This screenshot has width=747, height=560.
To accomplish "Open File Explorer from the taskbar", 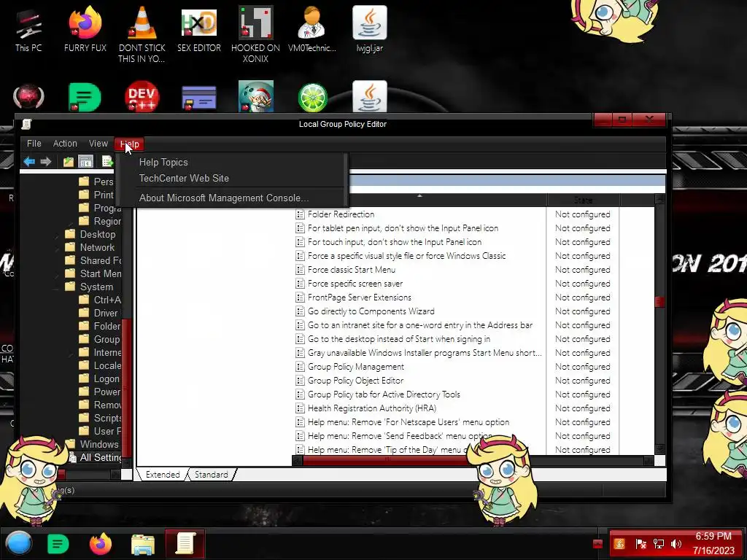I will point(143,544).
